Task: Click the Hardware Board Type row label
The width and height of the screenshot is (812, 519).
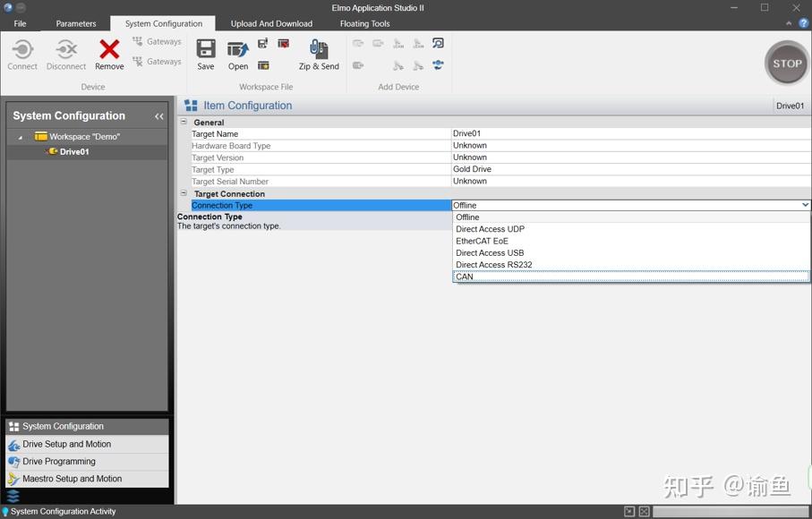Action: click(231, 146)
